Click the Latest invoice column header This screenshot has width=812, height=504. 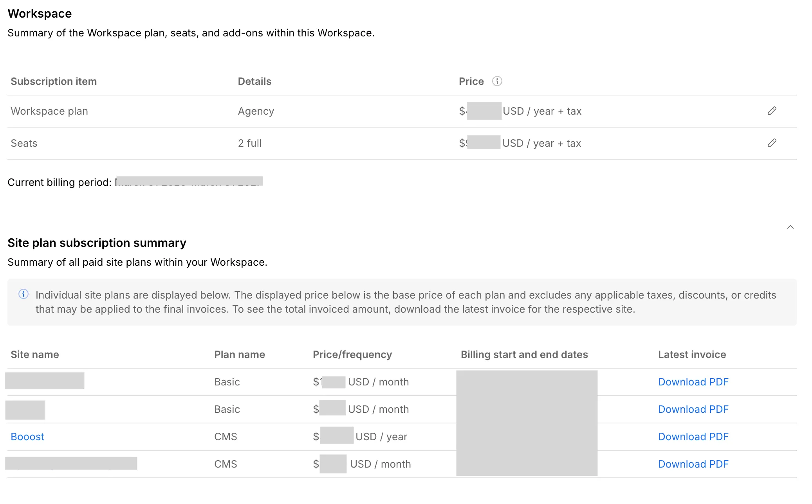(692, 355)
